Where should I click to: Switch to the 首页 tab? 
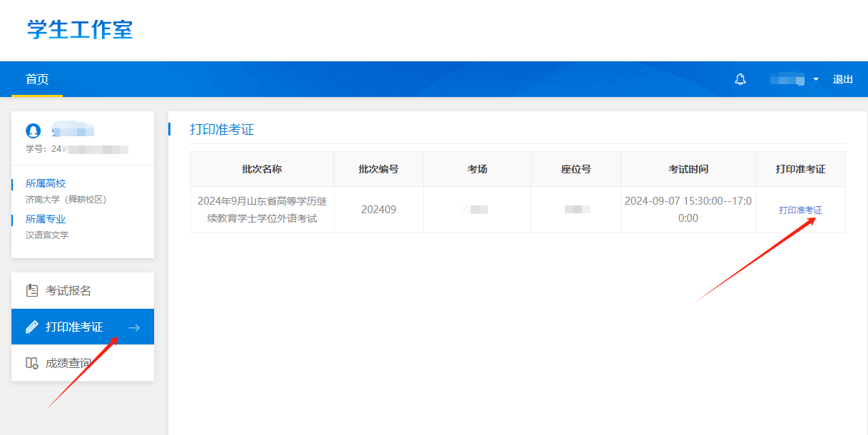(x=37, y=79)
